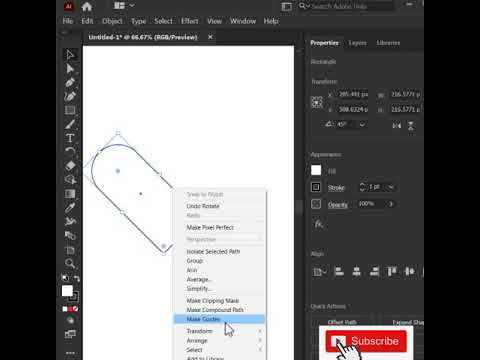Image resolution: width=480 pixels, height=360 pixels.
Task: Open the Stroke panel link
Action: pyautogui.click(x=336, y=188)
